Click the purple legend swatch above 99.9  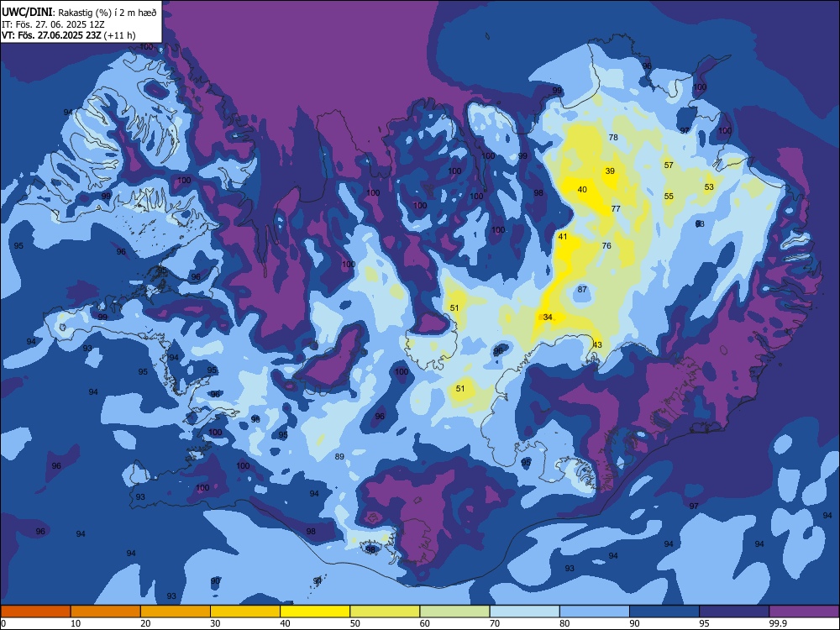(x=804, y=612)
